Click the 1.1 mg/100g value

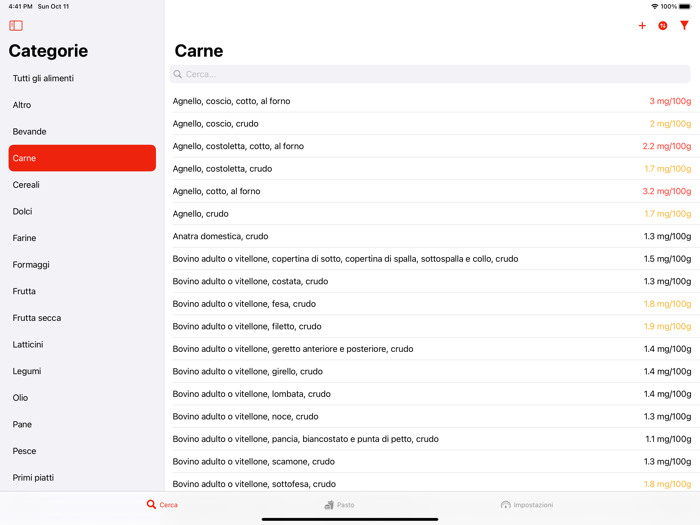point(668,439)
